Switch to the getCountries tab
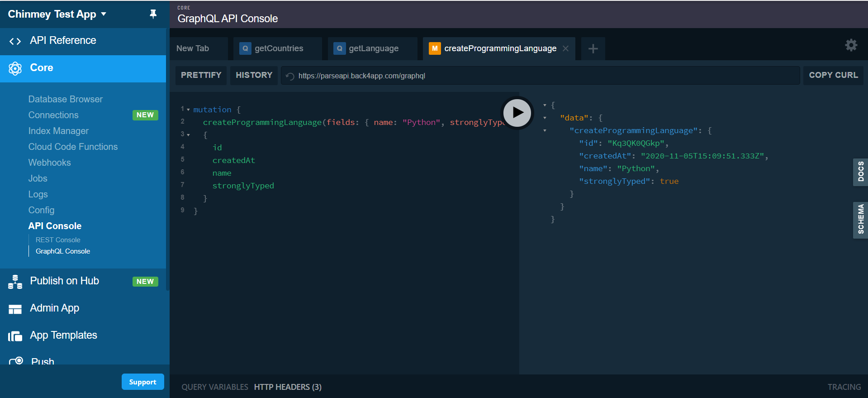The height and width of the screenshot is (398, 868). tap(278, 48)
